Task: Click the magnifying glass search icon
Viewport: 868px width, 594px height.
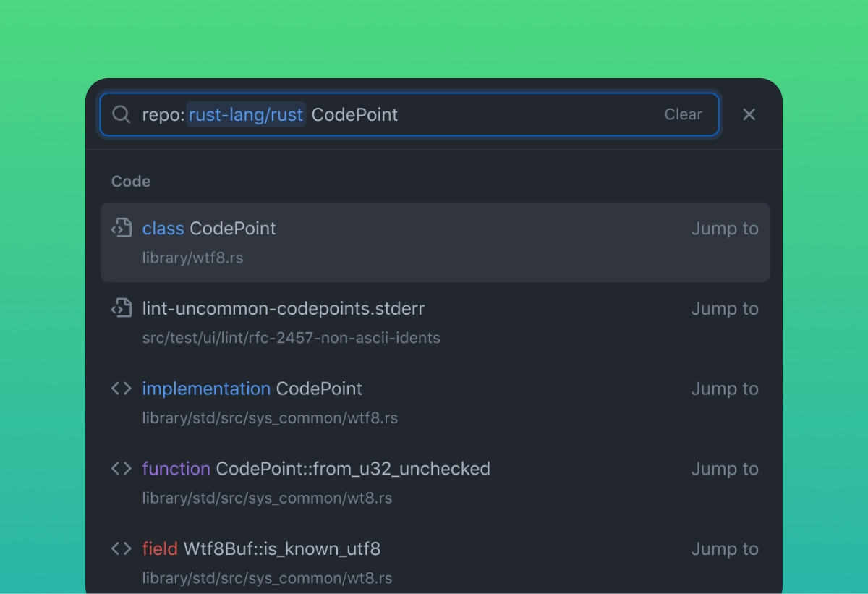Action: coord(122,114)
